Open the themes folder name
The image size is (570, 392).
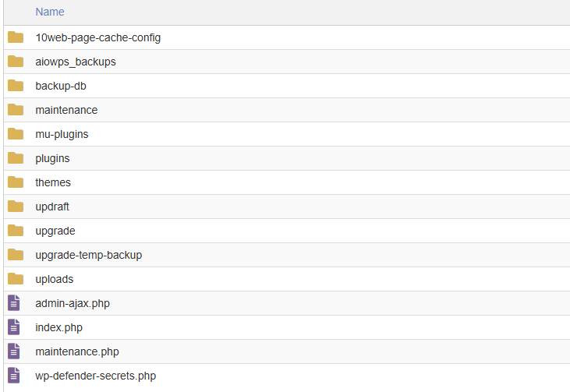(x=53, y=182)
